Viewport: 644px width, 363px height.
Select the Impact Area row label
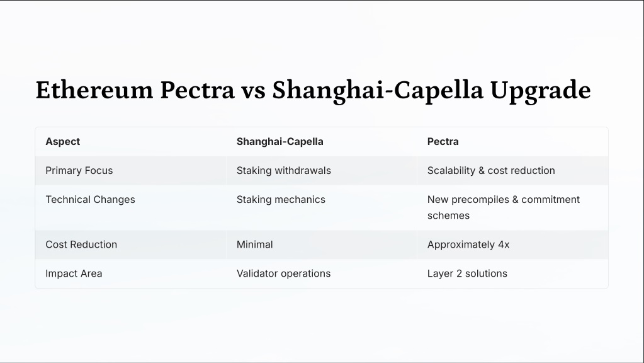[x=74, y=274]
